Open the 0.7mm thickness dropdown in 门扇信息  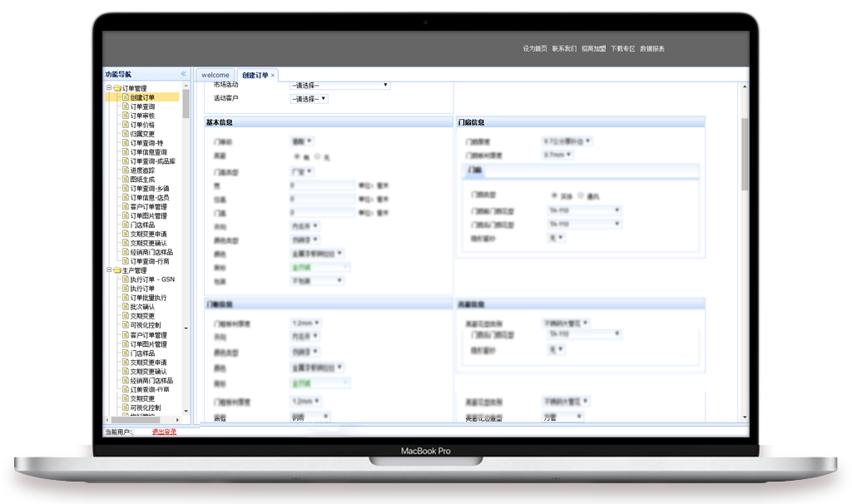[x=558, y=155]
